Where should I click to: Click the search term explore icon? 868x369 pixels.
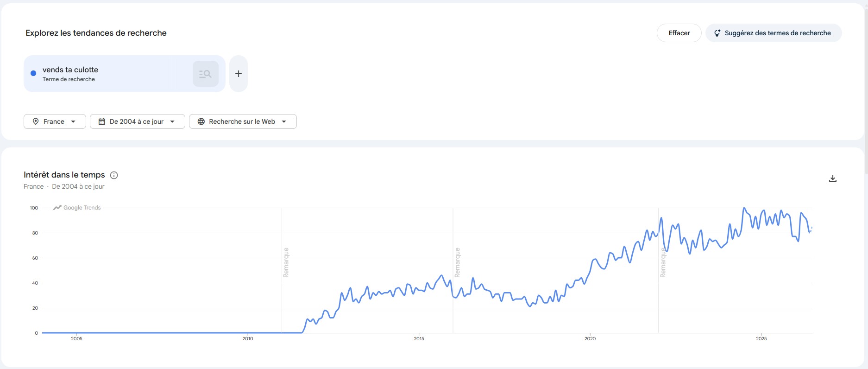(x=205, y=74)
